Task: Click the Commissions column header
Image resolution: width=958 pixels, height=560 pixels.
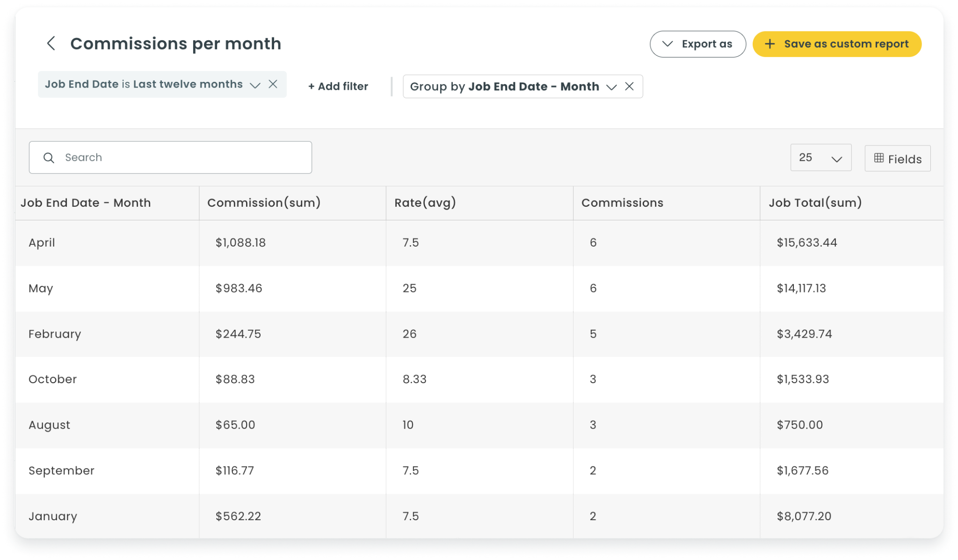Action: (x=622, y=203)
